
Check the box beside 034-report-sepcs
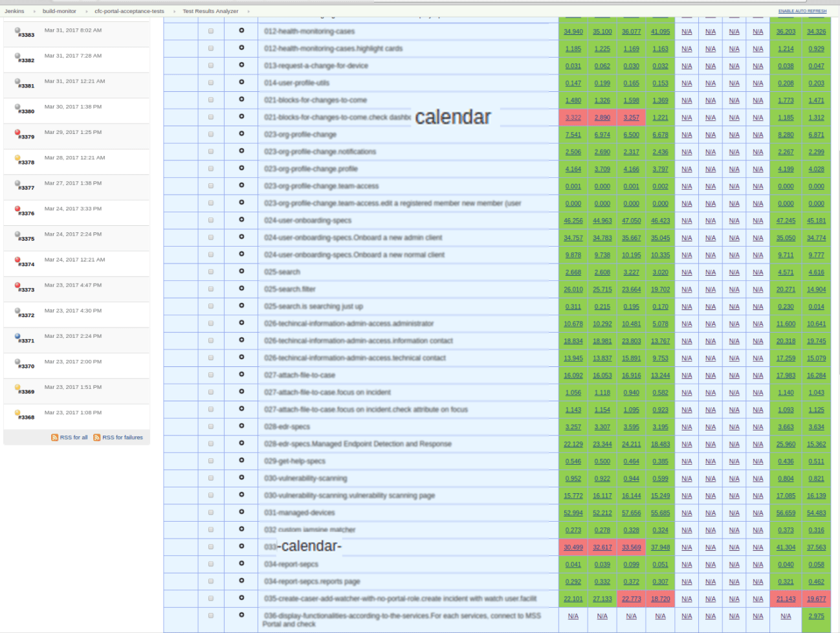211,564
